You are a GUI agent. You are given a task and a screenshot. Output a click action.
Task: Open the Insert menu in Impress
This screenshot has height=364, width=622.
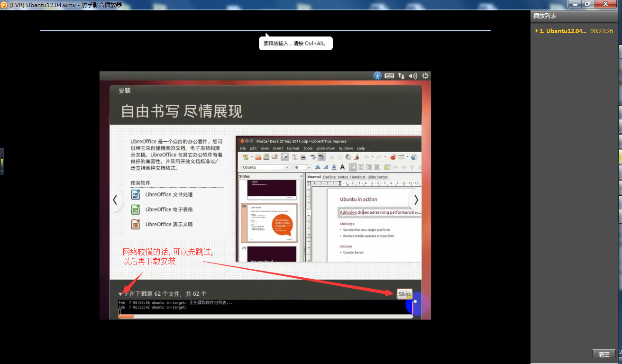(278, 148)
